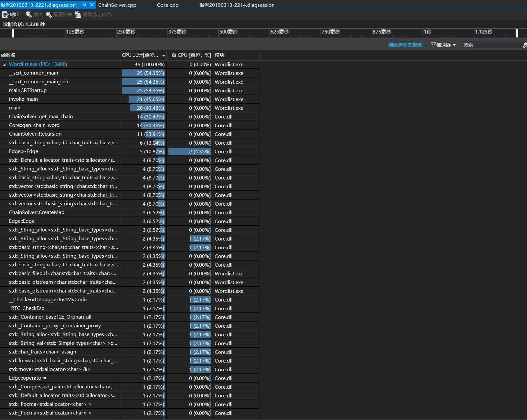Click the 46 (100.00%) CPU total cell
The width and height of the screenshot is (527, 420).
[143, 65]
